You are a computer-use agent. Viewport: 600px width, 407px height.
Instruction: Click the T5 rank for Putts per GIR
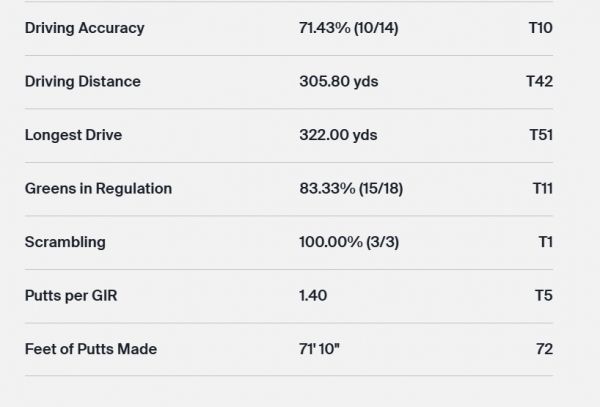[x=543, y=295]
